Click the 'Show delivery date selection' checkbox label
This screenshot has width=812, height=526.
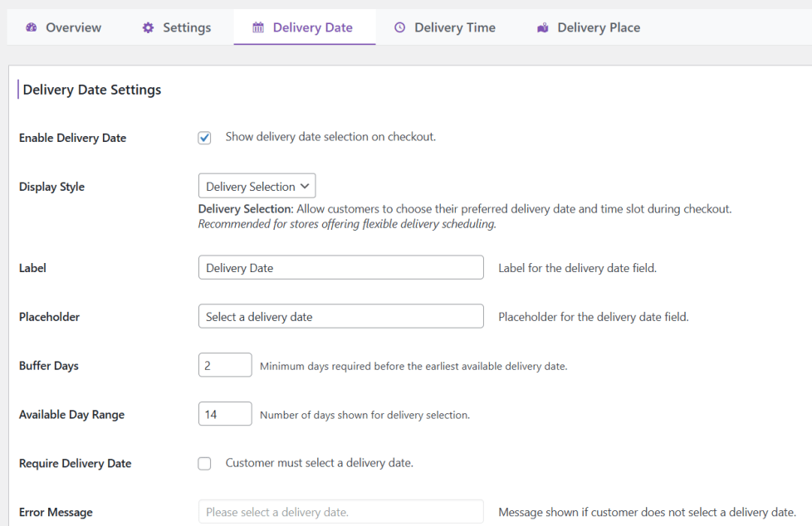pos(330,137)
